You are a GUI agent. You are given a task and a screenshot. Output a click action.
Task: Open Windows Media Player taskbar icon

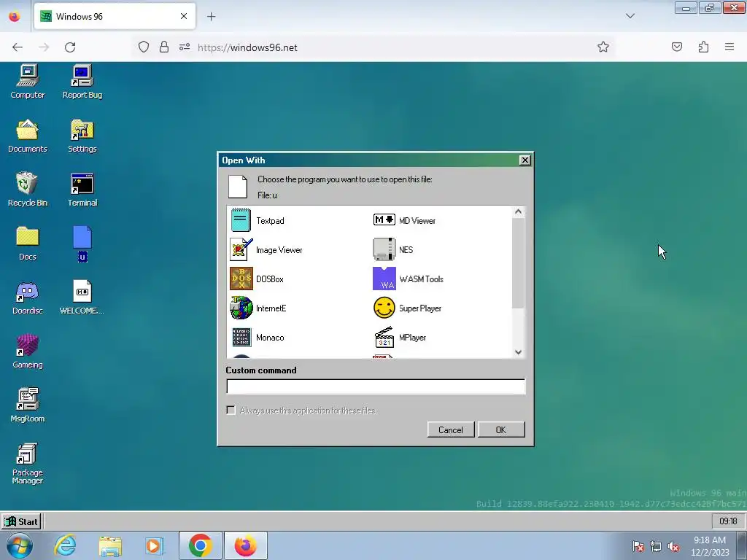pos(154,546)
